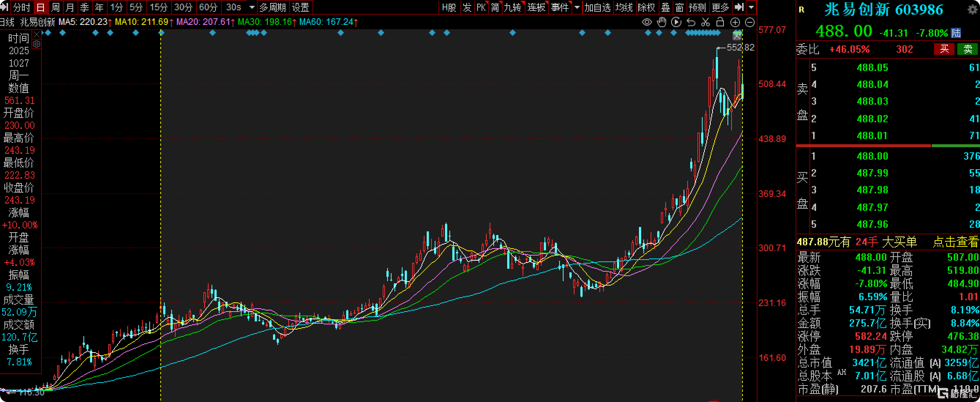Select the scissors cut tool icon
This screenshot has height=402, width=980.
[705, 22]
